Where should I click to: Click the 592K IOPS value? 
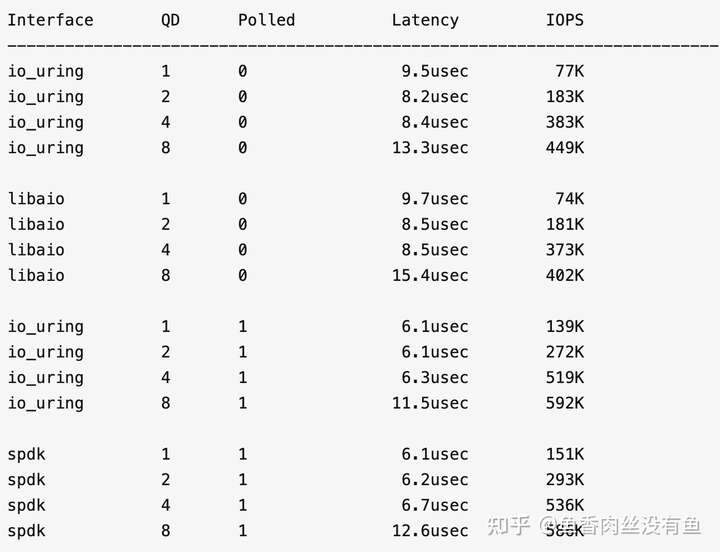coord(565,403)
